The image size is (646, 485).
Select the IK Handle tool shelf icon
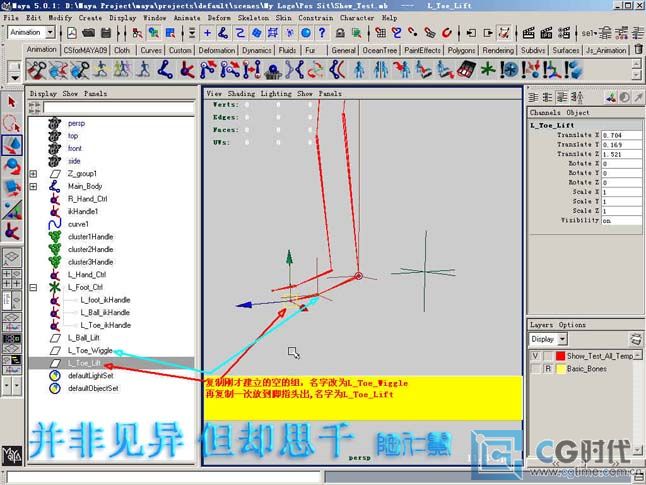[x=187, y=69]
